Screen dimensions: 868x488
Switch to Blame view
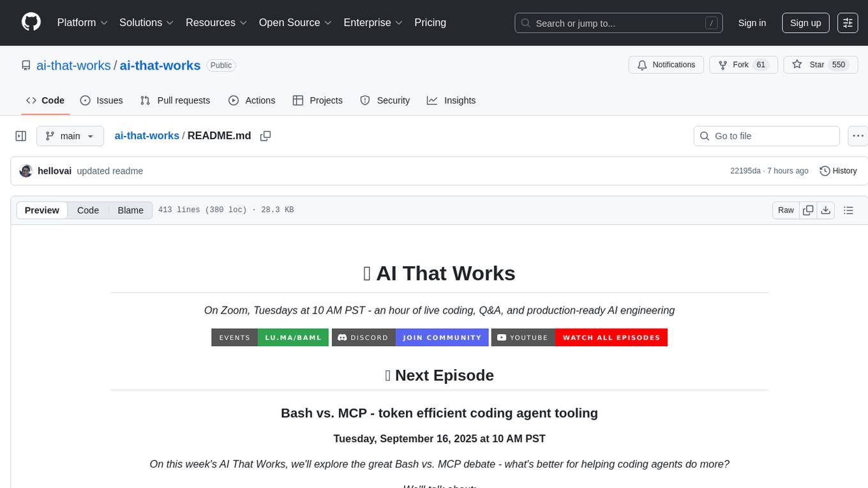[x=131, y=210]
